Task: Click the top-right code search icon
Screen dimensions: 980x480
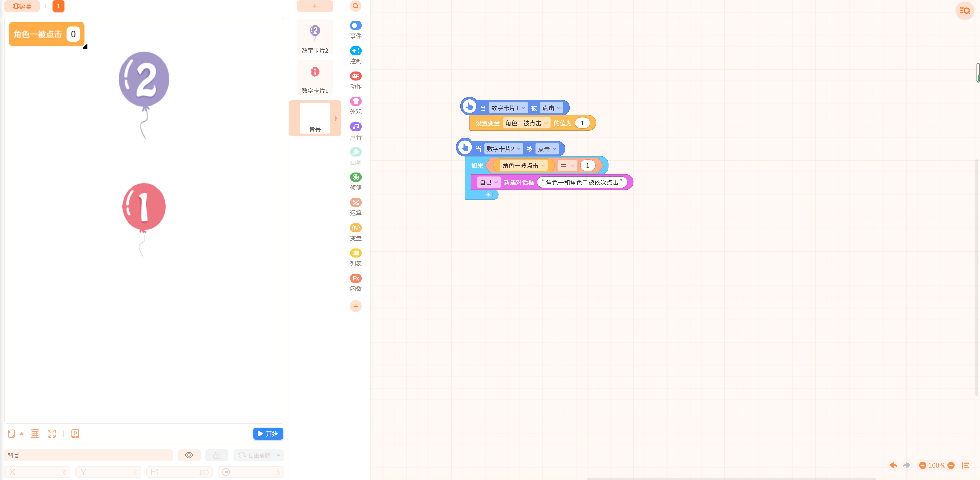Action: click(x=964, y=11)
